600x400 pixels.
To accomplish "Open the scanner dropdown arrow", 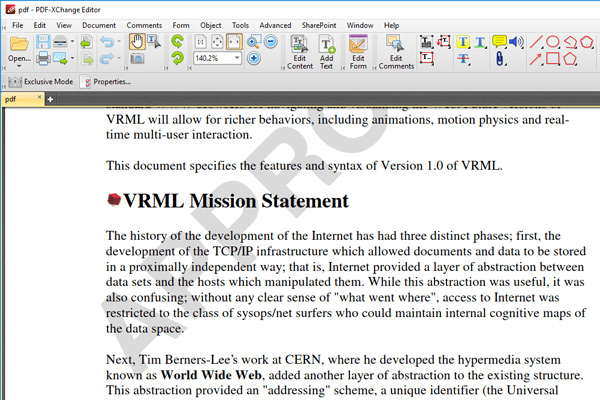I will 72,41.
